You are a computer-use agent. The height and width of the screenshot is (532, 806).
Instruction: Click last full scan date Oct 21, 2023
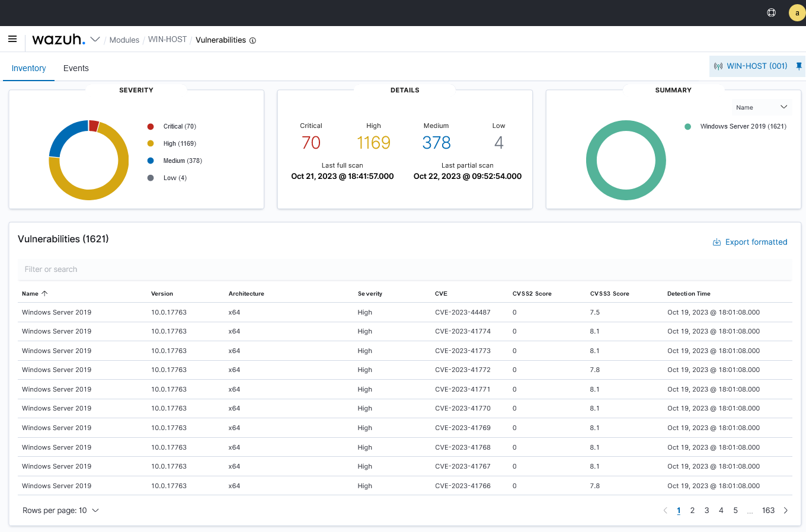coord(343,177)
